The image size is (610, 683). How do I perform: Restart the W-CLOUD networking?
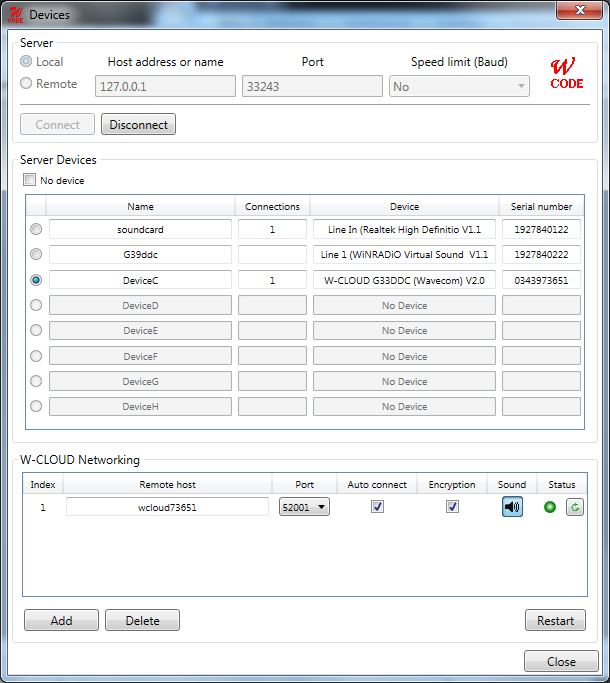coord(555,620)
